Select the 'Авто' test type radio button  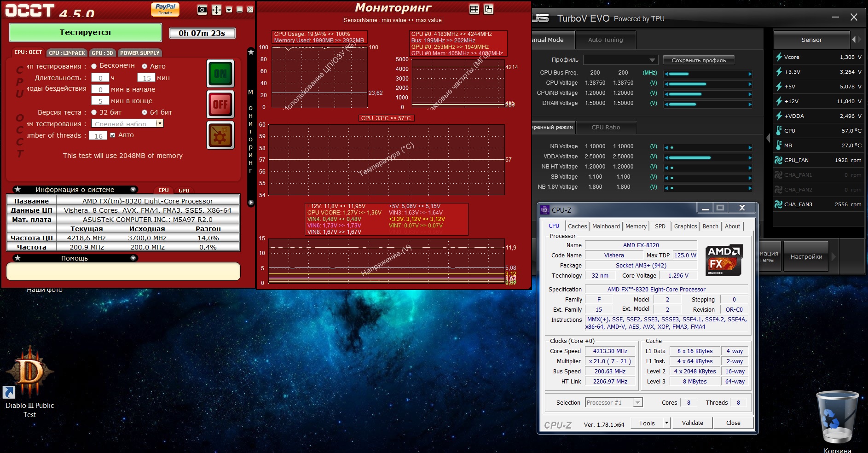pos(145,66)
